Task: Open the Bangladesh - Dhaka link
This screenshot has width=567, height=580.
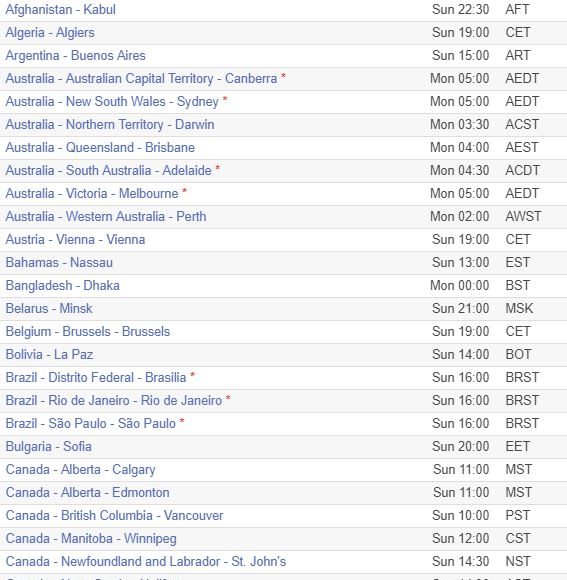Action: [63, 285]
